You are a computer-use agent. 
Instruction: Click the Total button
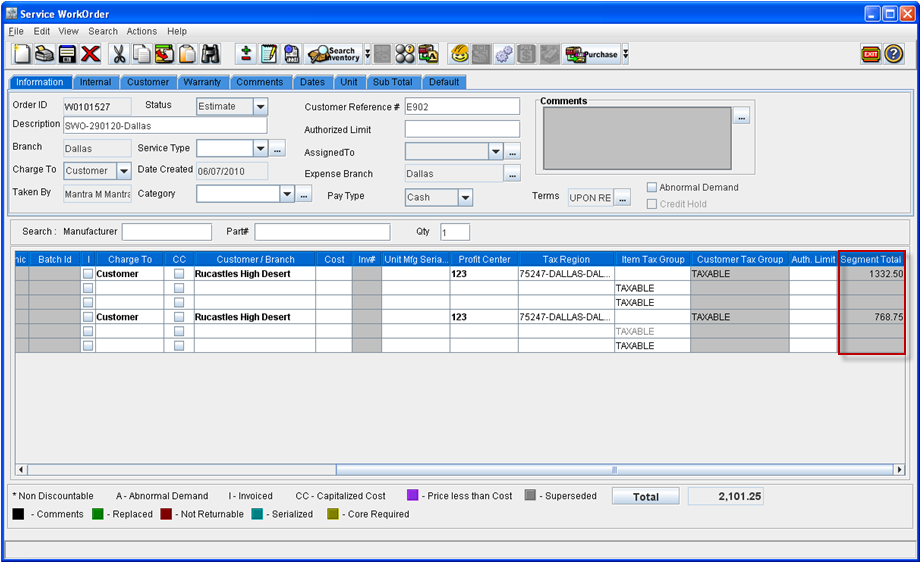point(645,496)
